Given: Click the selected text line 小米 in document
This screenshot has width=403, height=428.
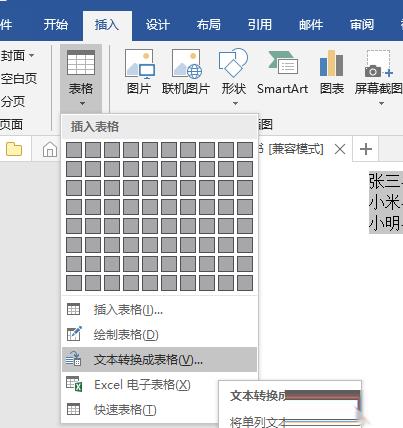Looking at the screenshot, I should (386, 202).
